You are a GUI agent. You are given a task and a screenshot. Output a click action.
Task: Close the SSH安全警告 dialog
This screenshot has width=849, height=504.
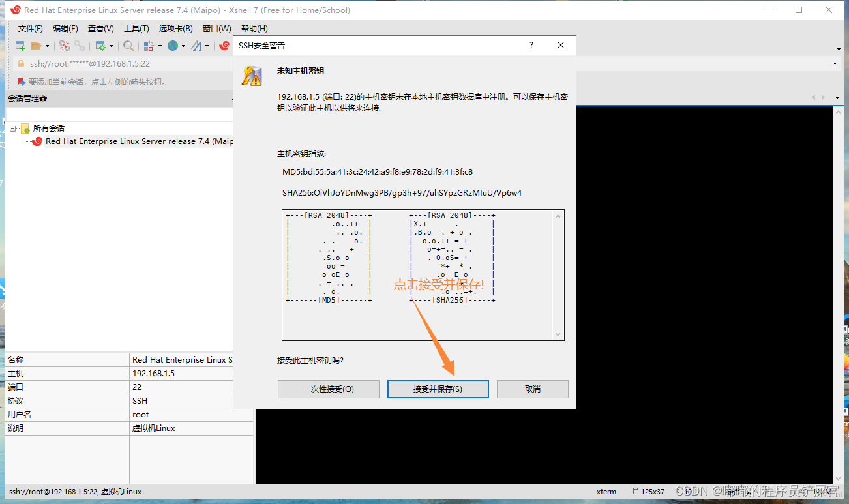tap(561, 46)
